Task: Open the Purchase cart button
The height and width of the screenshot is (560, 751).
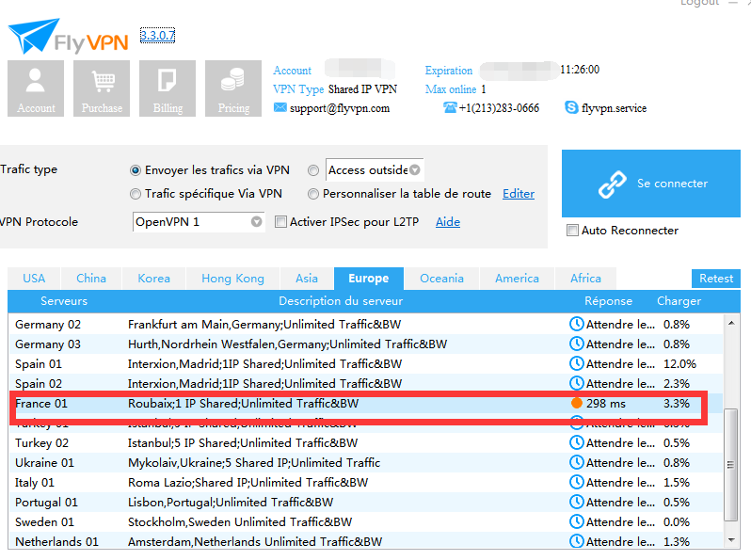Action: [102, 88]
